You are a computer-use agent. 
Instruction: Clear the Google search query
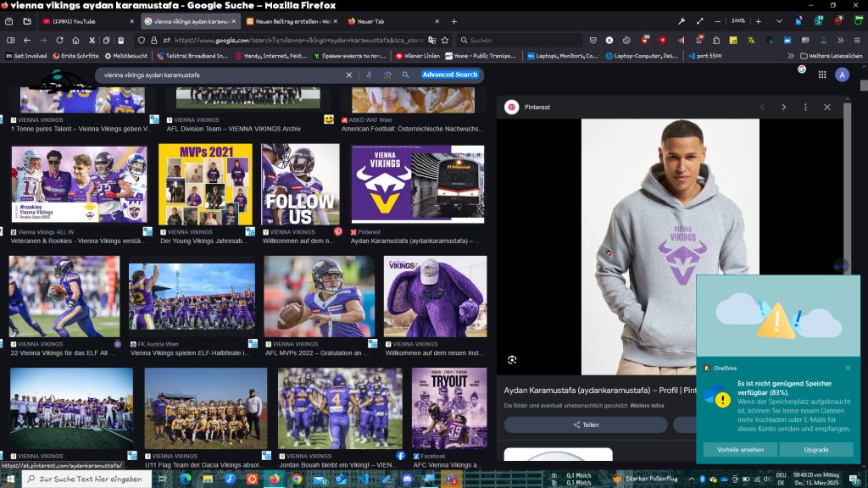point(348,75)
